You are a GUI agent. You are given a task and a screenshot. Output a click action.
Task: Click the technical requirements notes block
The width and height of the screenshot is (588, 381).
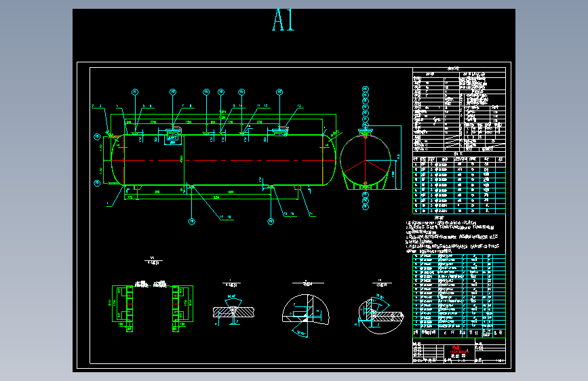(x=453, y=235)
